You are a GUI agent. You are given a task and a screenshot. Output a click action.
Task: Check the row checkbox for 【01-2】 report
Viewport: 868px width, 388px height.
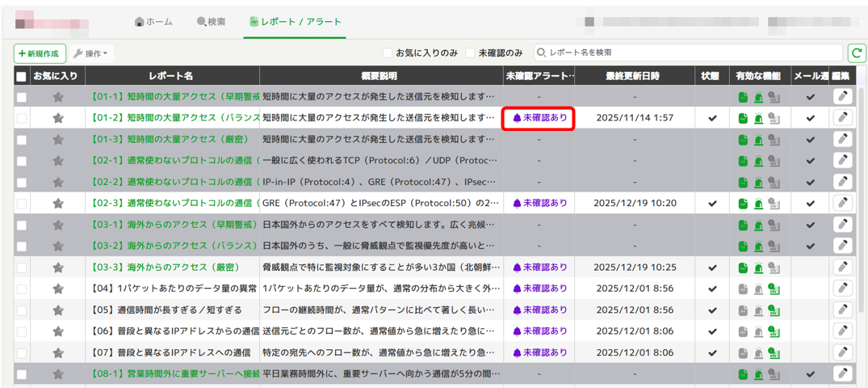point(21,118)
